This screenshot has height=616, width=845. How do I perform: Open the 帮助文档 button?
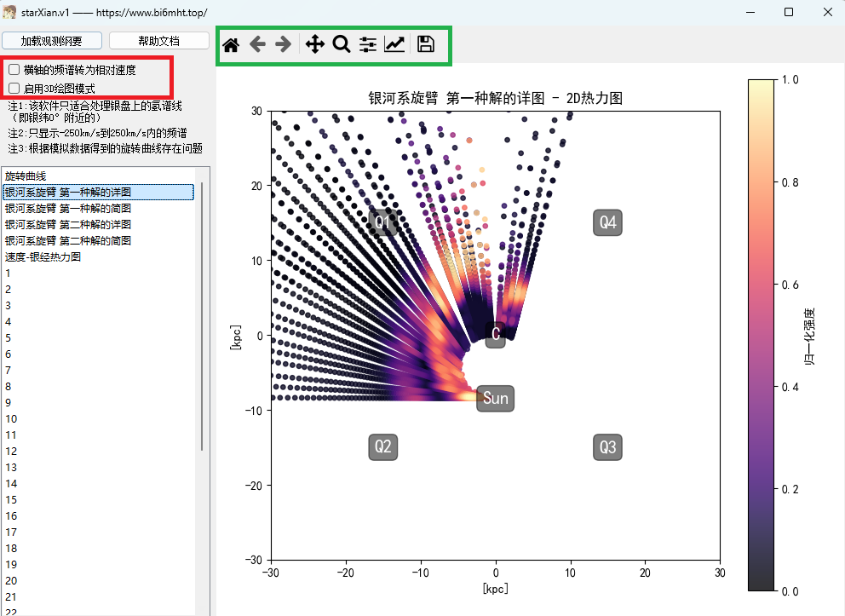(x=158, y=41)
